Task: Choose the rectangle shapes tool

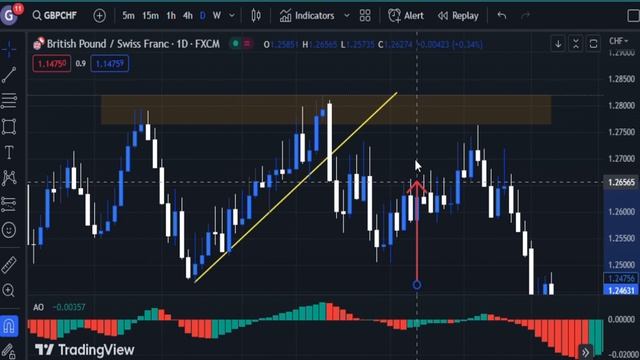Action: tap(9, 127)
